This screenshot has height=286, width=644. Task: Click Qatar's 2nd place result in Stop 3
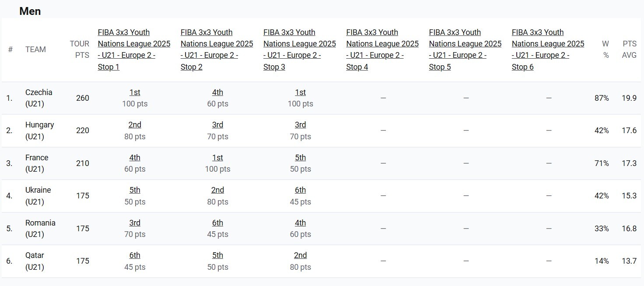[300, 255]
